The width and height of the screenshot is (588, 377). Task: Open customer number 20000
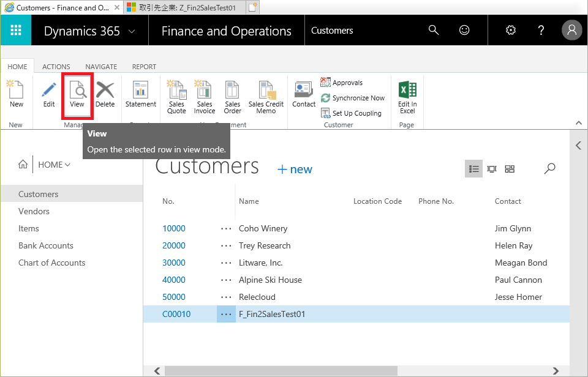173,245
